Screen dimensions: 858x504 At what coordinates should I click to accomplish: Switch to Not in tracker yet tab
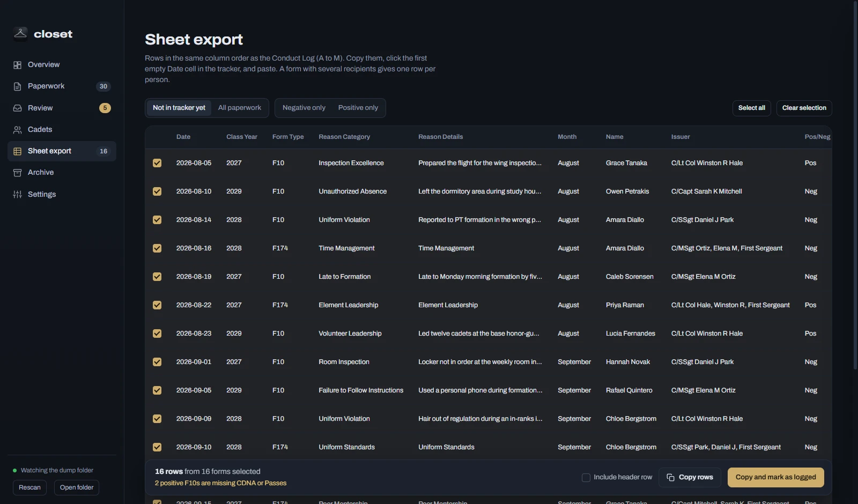point(179,108)
